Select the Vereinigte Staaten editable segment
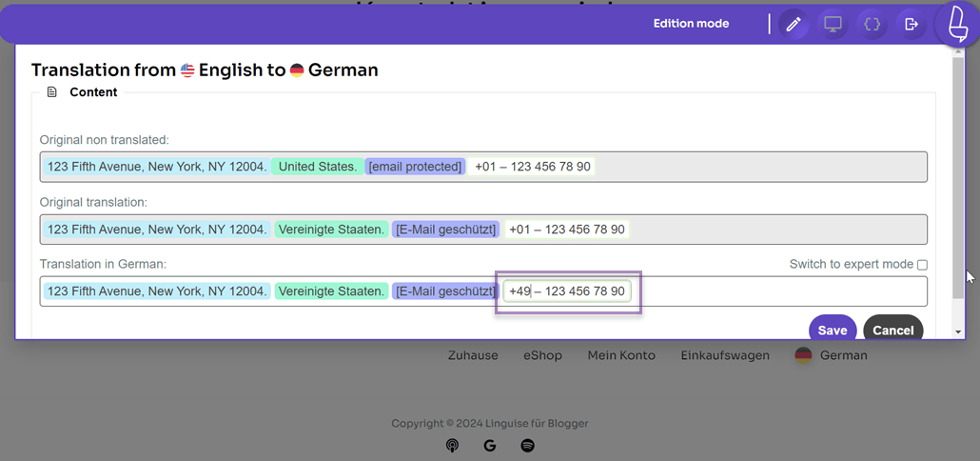Viewport: 980px width, 461px height. [x=331, y=291]
